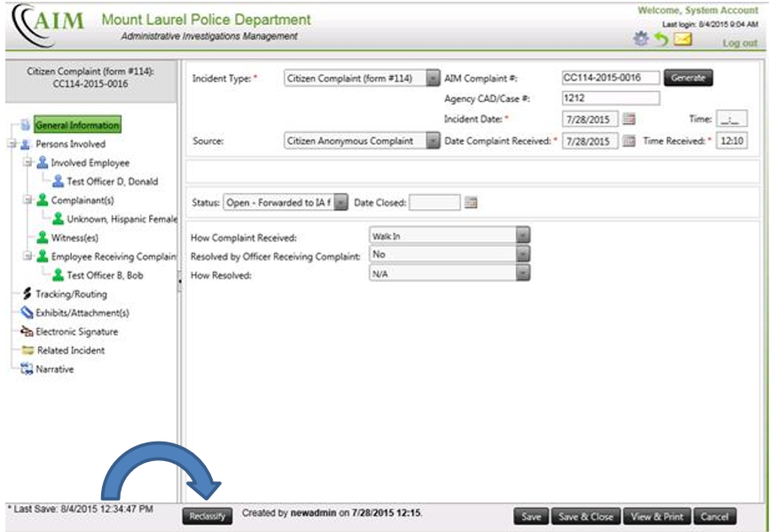Click the green return arrow icon
774x532 pixels.
tap(661, 39)
